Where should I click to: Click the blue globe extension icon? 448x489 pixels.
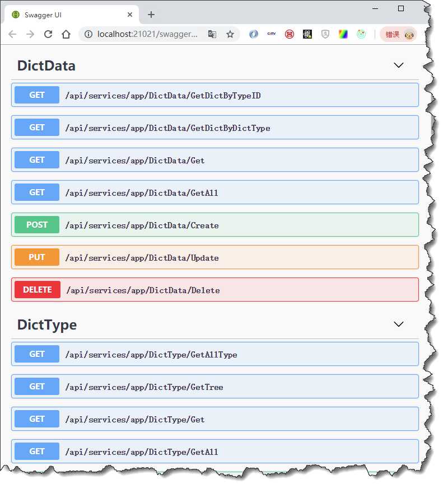point(254,34)
